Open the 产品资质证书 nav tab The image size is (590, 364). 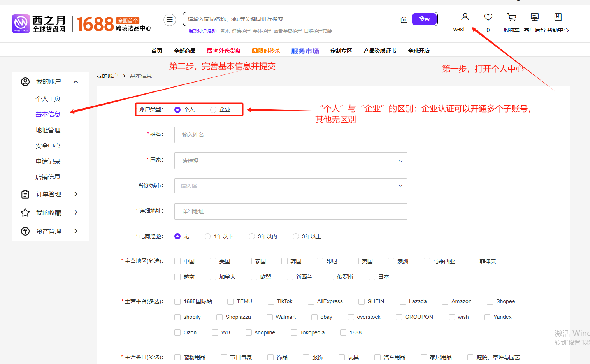click(x=380, y=51)
